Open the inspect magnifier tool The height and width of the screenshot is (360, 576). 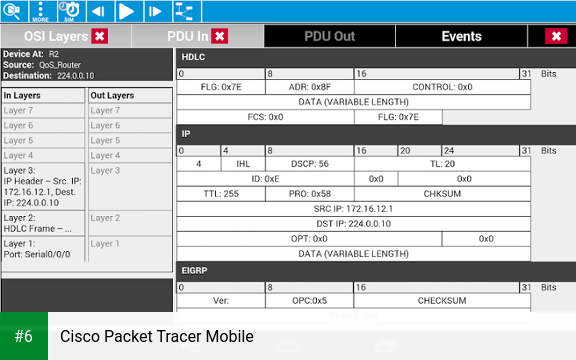coord(14,11)
